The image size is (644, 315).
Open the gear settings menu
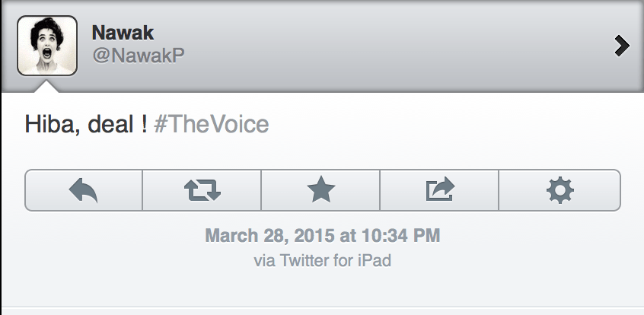click(x=560, y=189)
